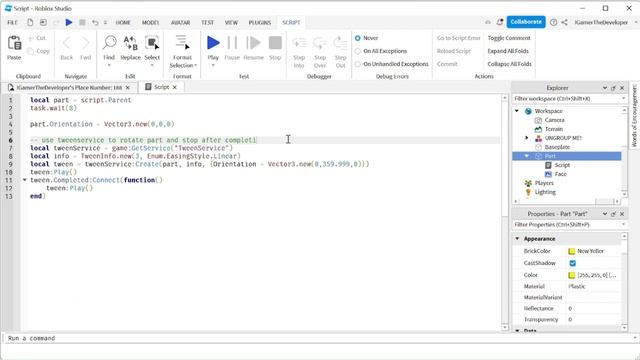Select the Camera item in Explorer
This screenshot has height=360, width=640.
pos(554,120)
